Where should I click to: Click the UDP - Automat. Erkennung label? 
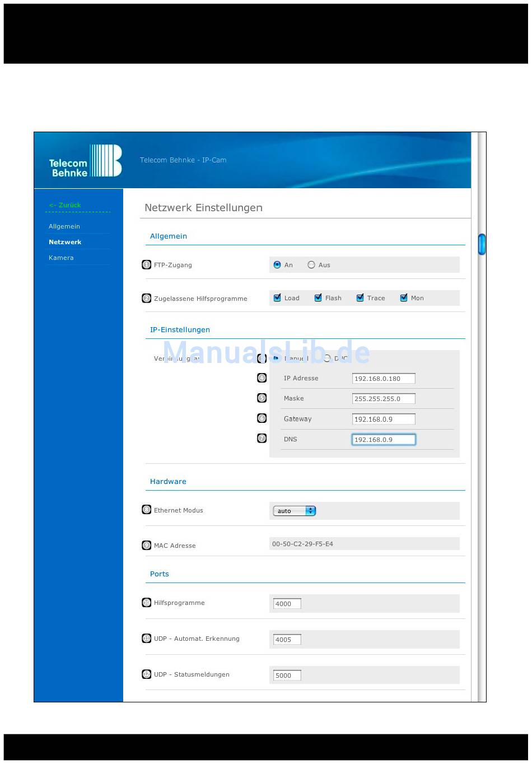click(197, 639)
